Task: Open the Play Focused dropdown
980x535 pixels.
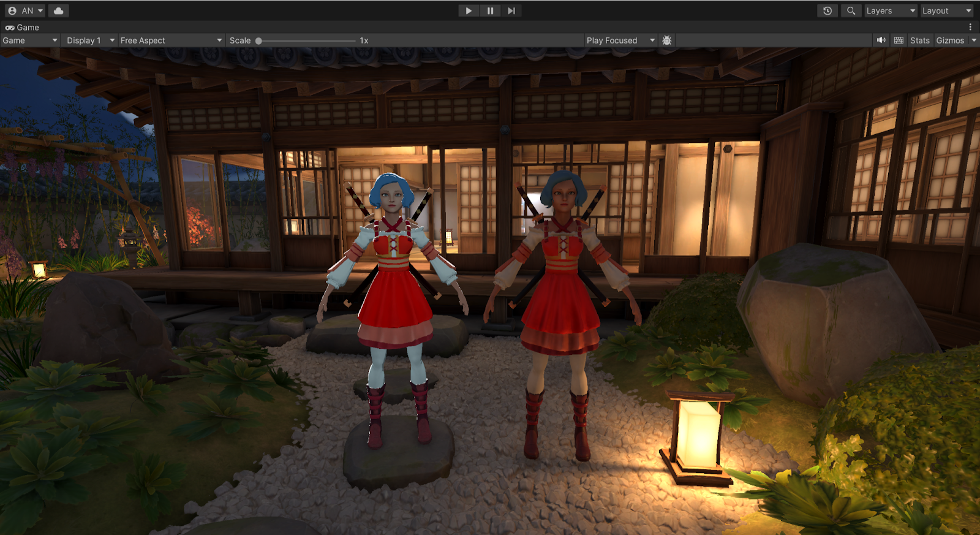Action: tap(620, 40)
